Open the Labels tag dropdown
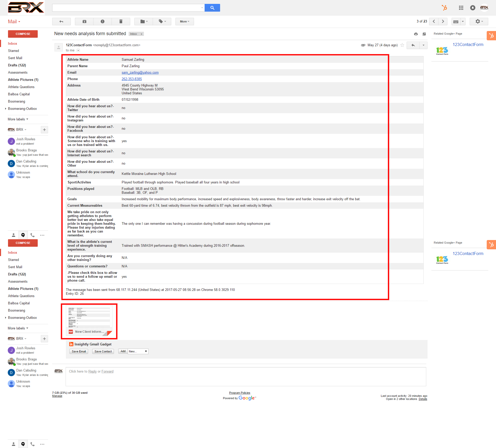Viewport: 496px width, 448px height. (x=162, y=21)
